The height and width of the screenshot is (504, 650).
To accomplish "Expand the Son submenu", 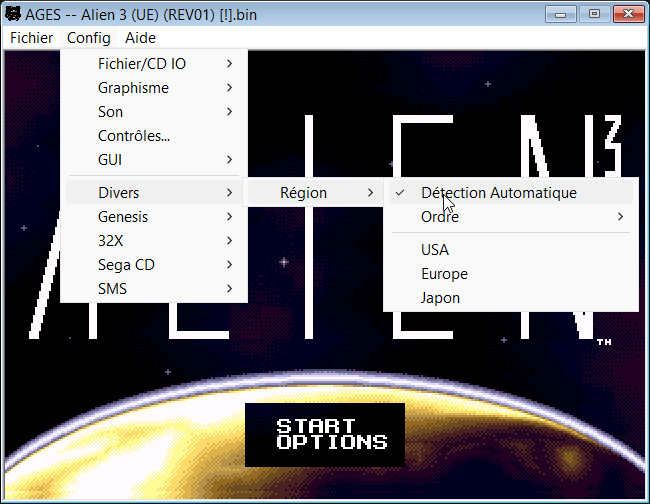I will click(154, 112).
